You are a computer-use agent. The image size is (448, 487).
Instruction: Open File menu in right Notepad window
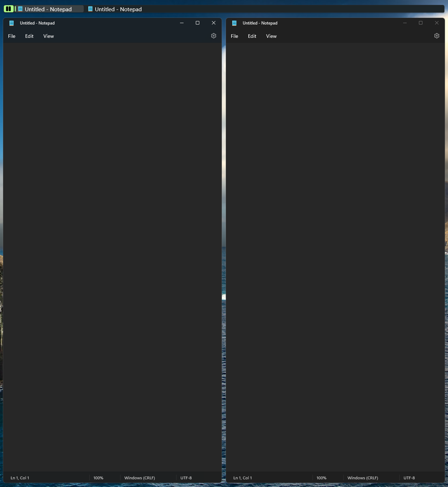[234, 36]
